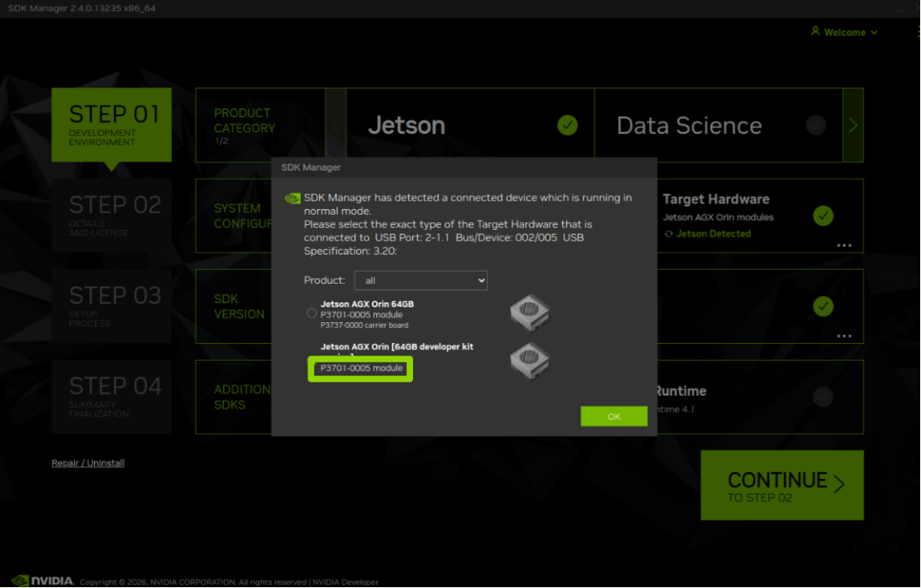Select the Jetson AGX Orin 64GB radio button
921x588 pixels.
coord(311,313)
